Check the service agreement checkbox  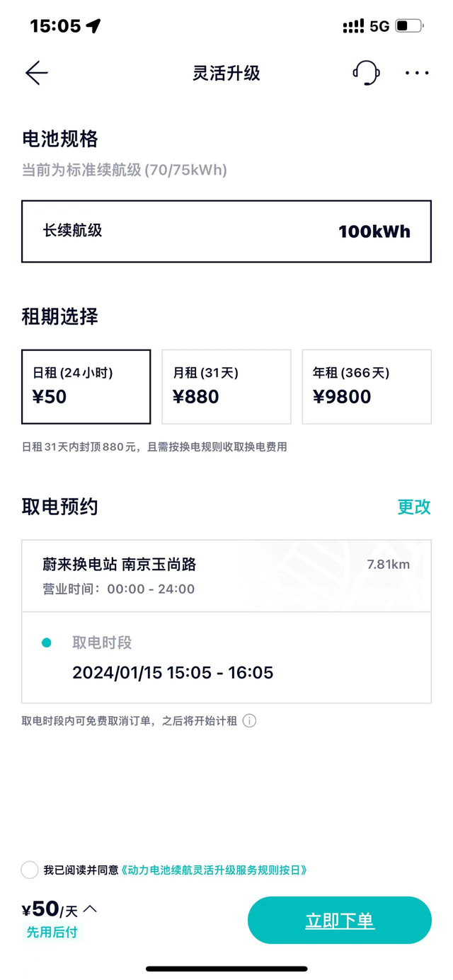click(30, 870)
